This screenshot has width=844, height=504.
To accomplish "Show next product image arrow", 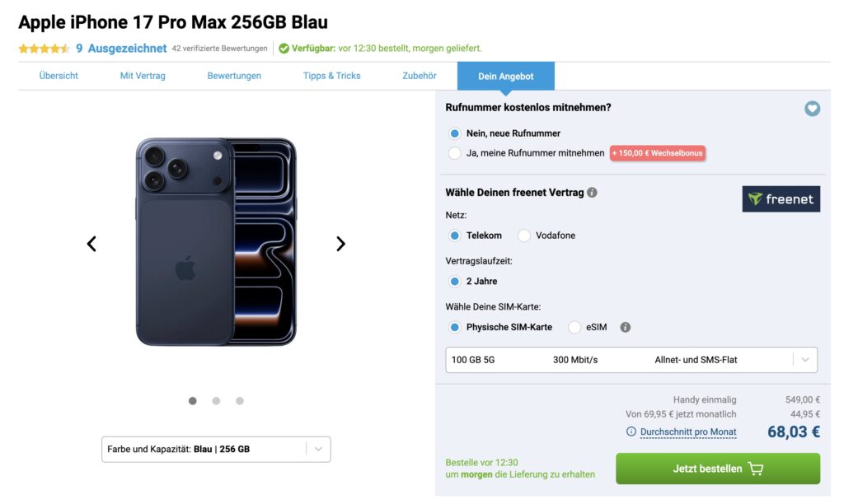I will 340,244.
